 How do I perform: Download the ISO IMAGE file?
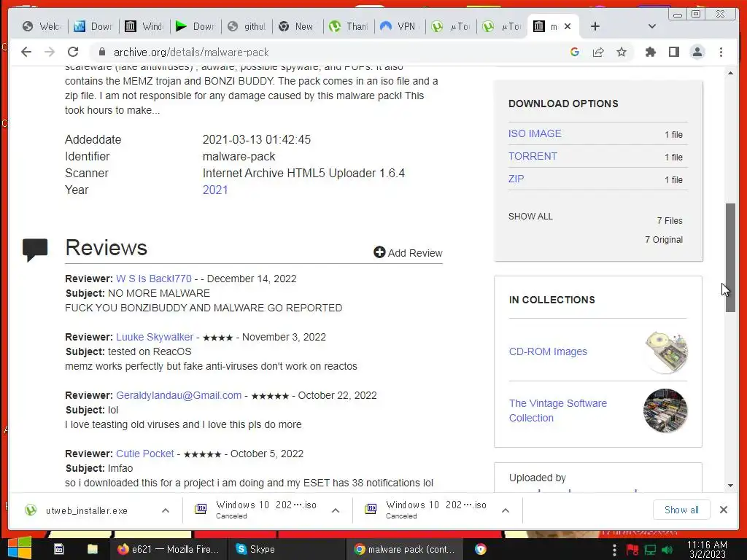pos(535,133)
